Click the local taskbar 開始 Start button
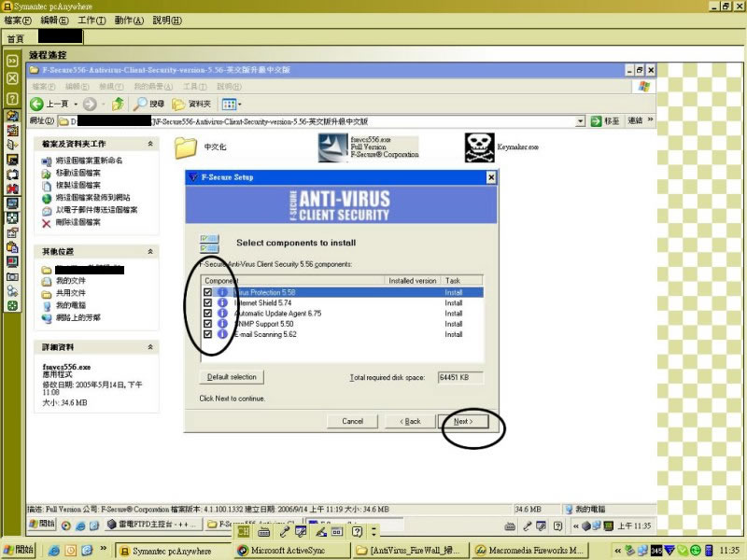This screenshot has height=560, width=747. coord(19,550)
